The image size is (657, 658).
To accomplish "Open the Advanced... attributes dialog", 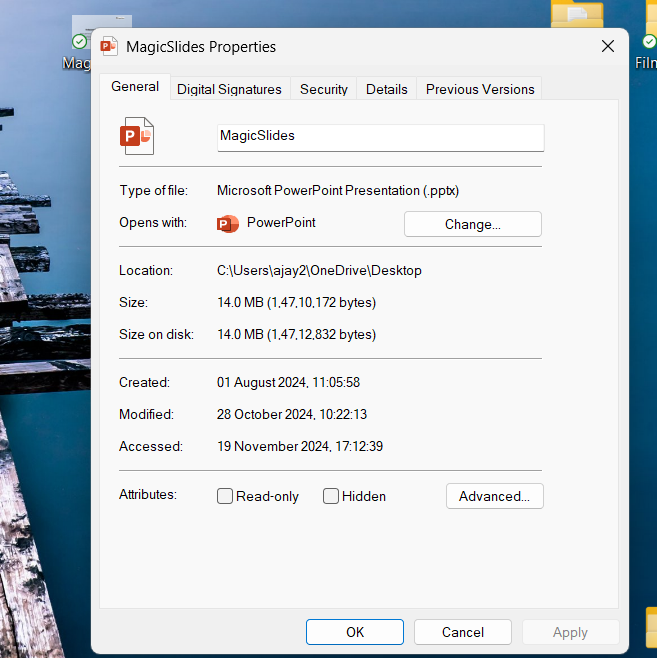I will click(x=494, y=496).
